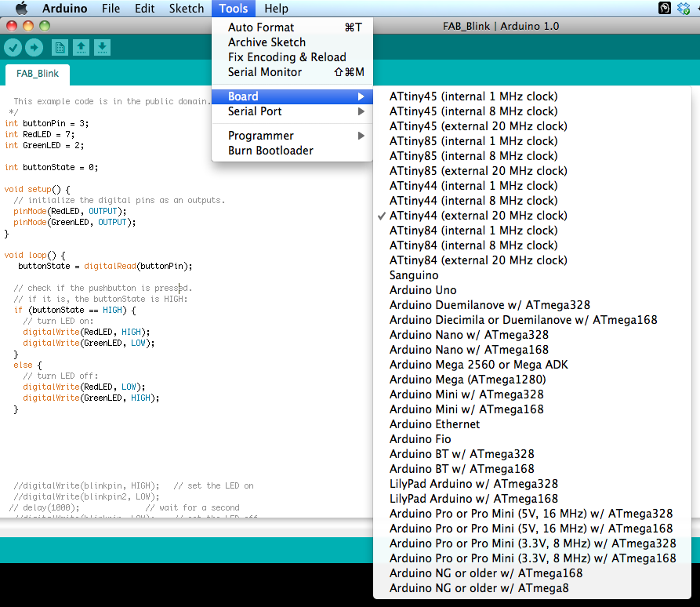Click the 'int buttonPin = 3;' code line
This screenshot has height=607, width=700.
(47, 123)
